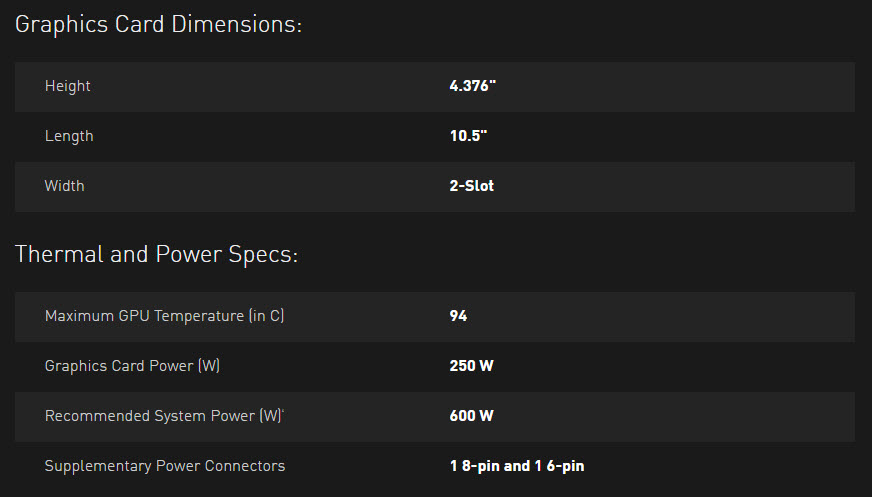The height and width of the screenshot is (497, 872).
Task: Select the Length label
Action: point(69,136)
